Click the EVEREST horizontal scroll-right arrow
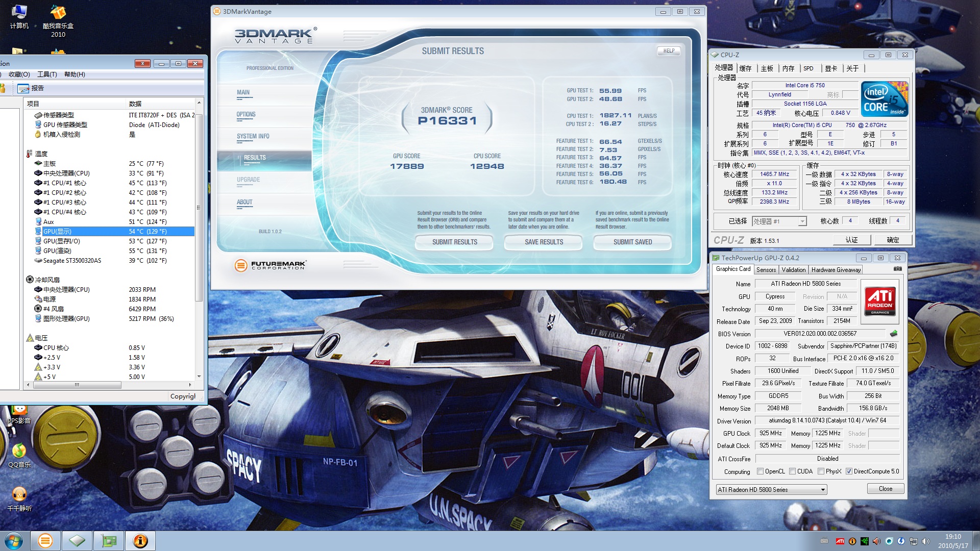 [190, 385]
